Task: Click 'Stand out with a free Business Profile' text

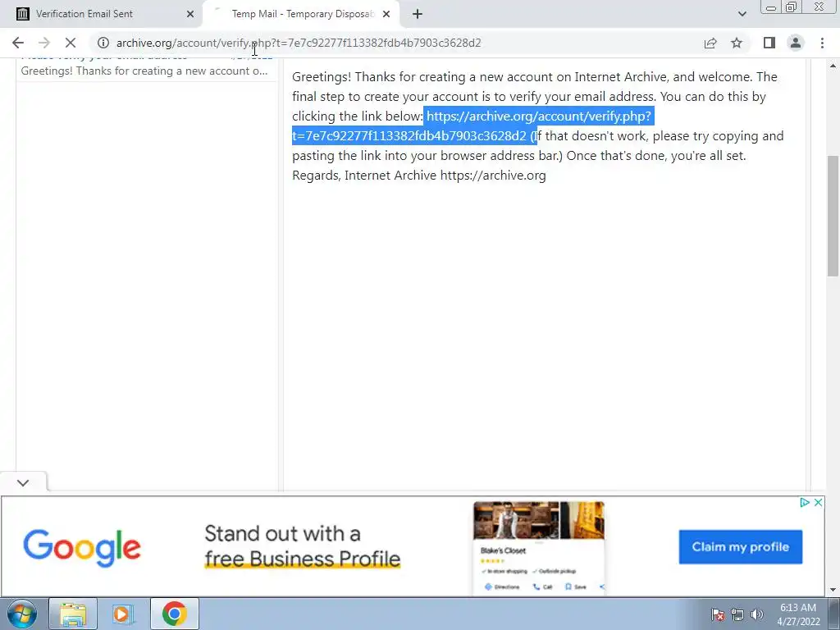Action: point(302,546)
